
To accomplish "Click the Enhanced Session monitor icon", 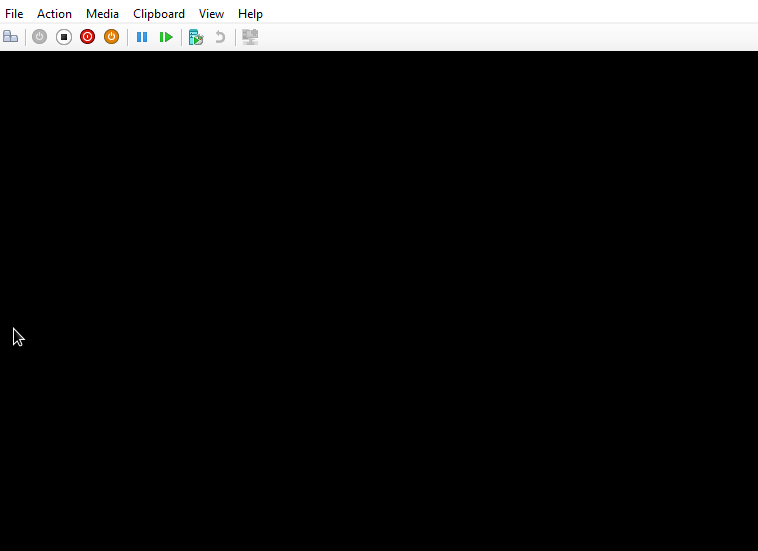I will [x=250, y=37].
